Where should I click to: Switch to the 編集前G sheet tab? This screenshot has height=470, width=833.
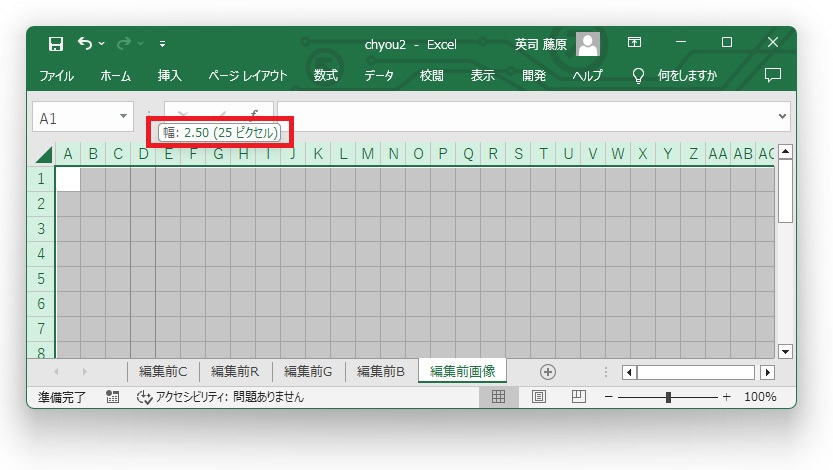point(308,371)
